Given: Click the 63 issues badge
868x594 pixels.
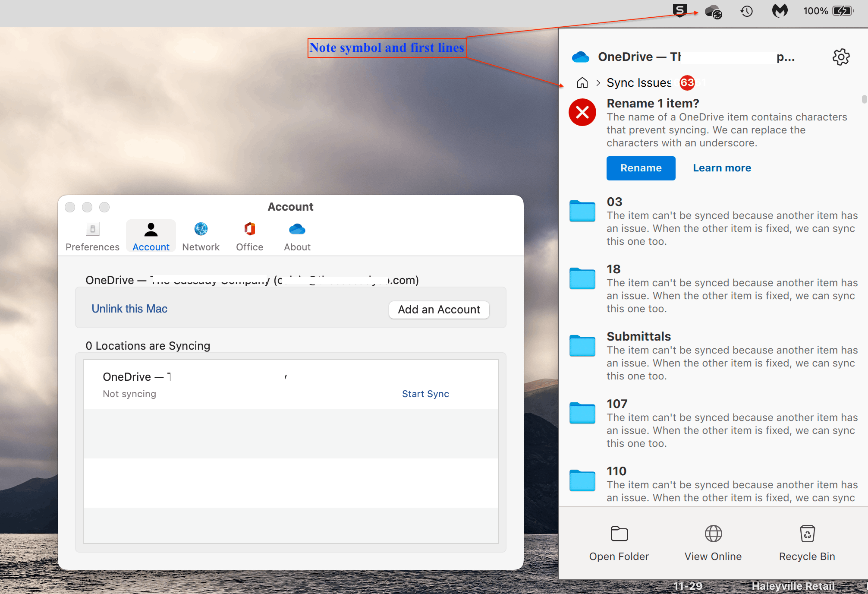Looking at the screenshot, I should coord(687,82).
